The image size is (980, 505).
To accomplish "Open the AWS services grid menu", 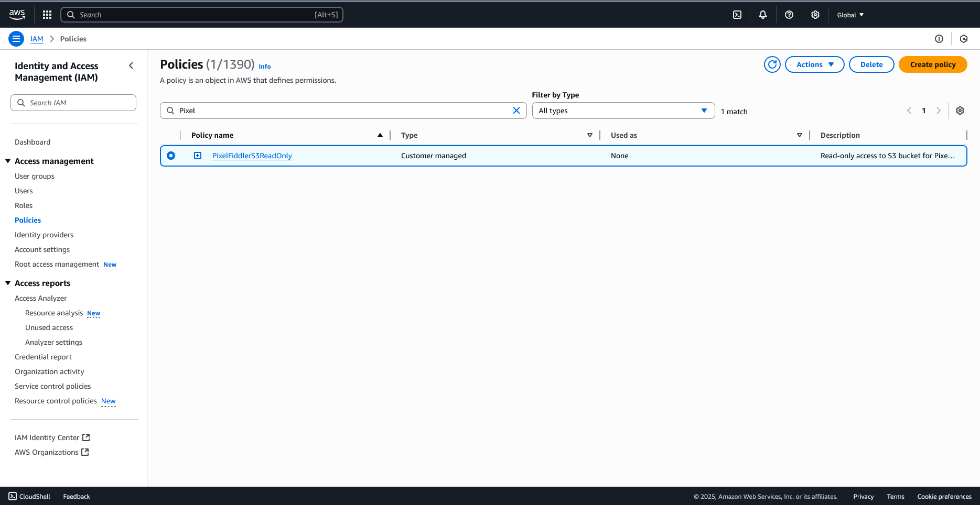I will tap(47, 15).
